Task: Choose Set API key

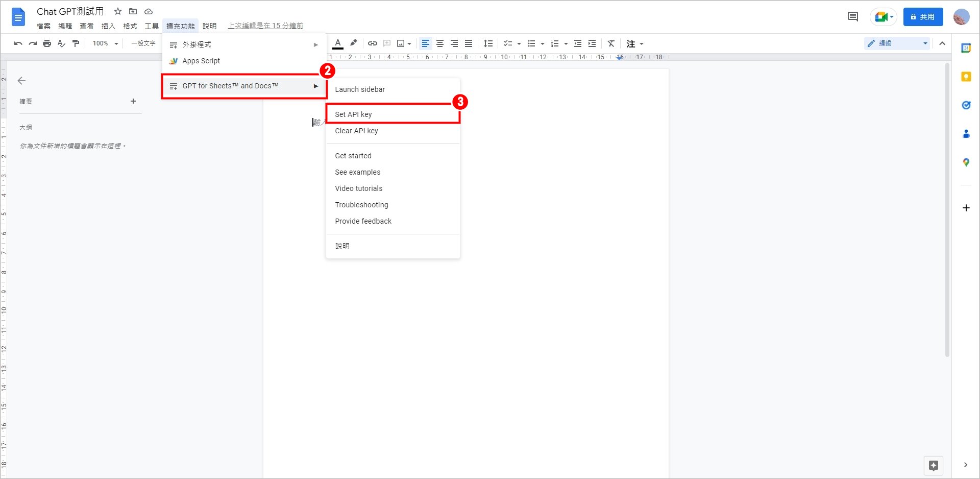Action: 393,114
